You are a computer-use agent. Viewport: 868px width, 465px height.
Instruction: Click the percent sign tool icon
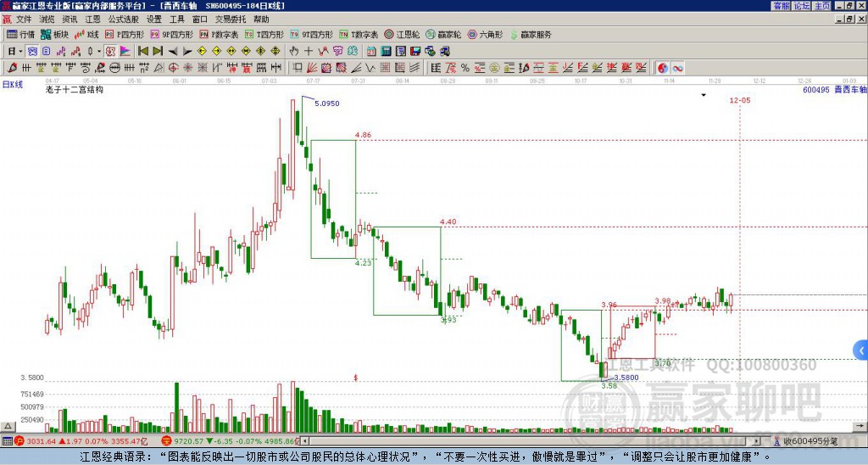tap(465, 68)
